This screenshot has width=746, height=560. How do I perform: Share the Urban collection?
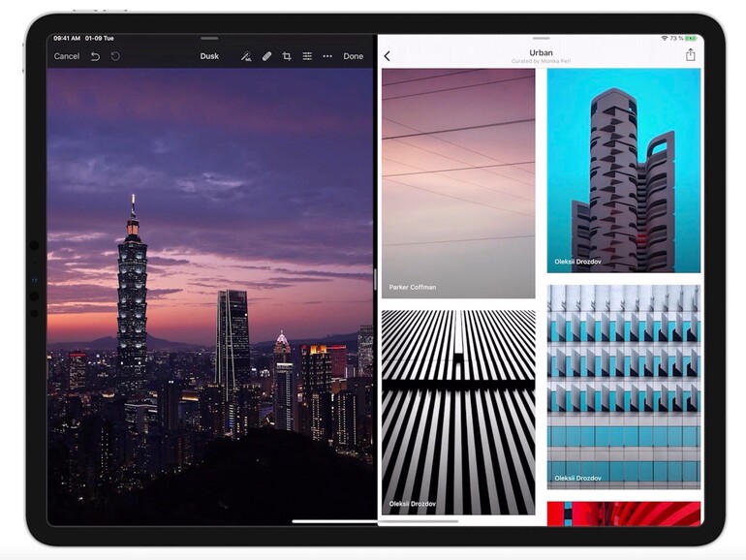tap(691, 54)
